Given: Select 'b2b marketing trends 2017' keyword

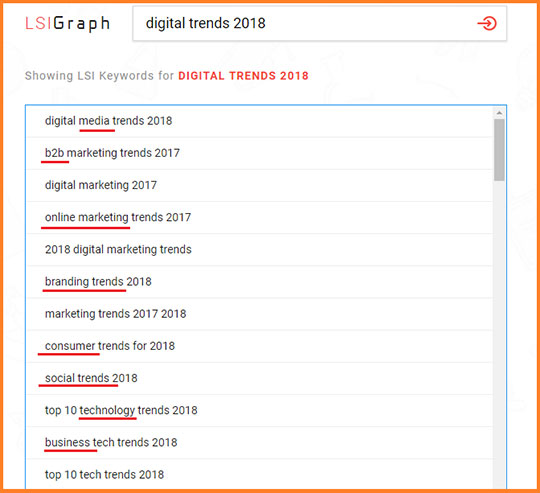Looking at the screenshot, I should coord(260,153).
